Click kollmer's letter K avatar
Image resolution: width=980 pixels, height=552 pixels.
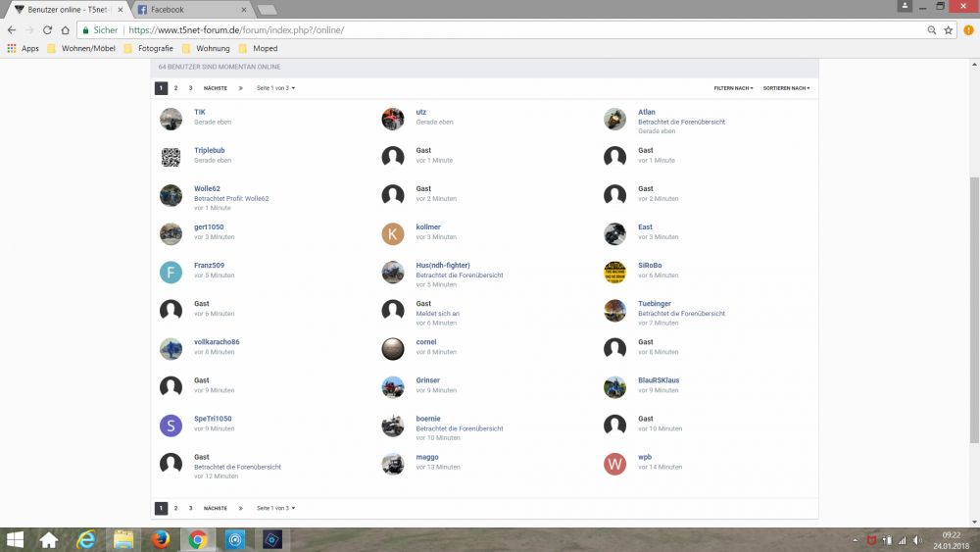(x=393, y=233)
